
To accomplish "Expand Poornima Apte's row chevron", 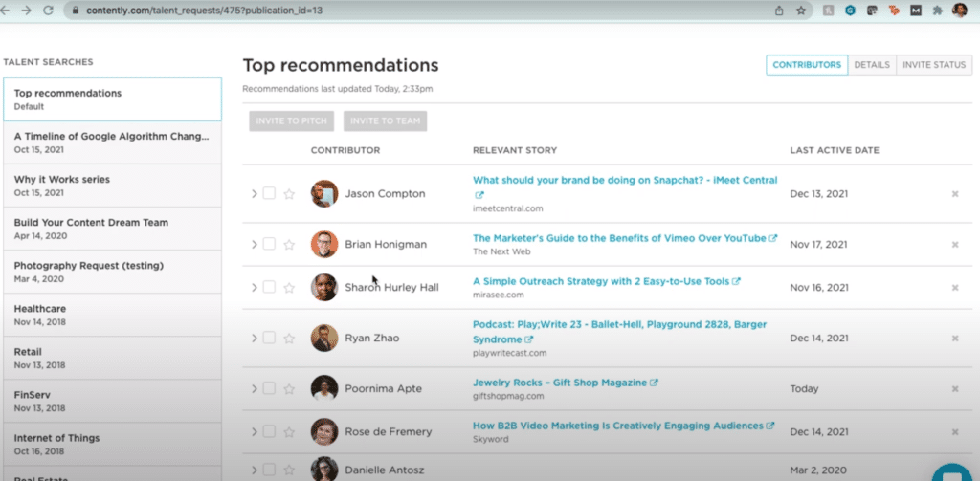I will tap(254, 389).
